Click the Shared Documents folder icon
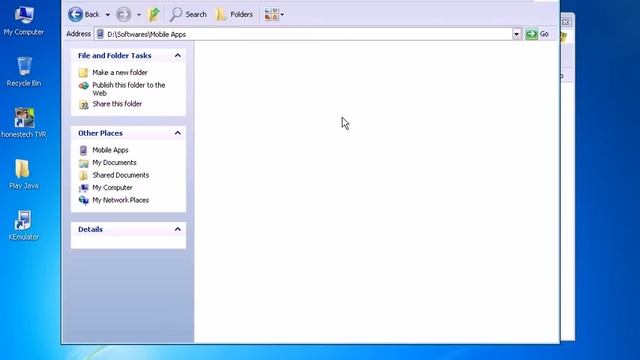 tap(83, 176)
